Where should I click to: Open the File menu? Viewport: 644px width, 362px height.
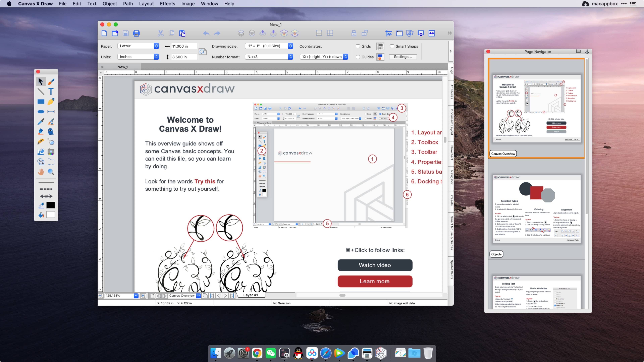(63, 4)
